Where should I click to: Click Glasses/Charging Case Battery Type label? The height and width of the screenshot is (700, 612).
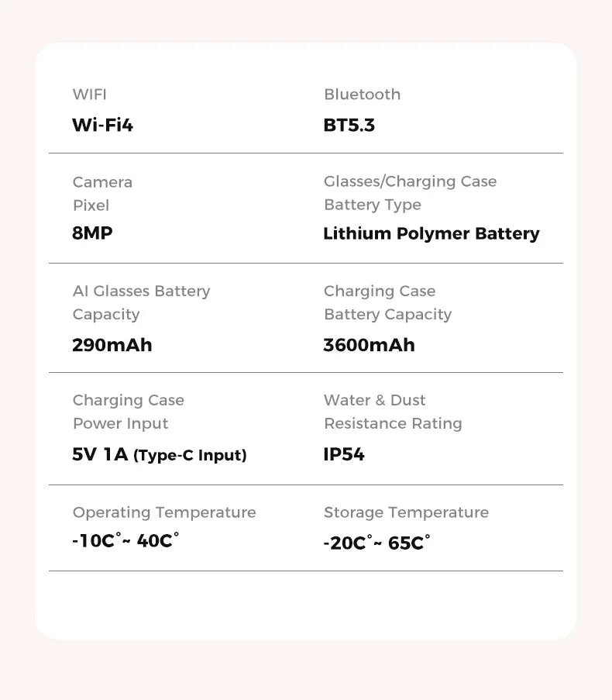point(410,193)
